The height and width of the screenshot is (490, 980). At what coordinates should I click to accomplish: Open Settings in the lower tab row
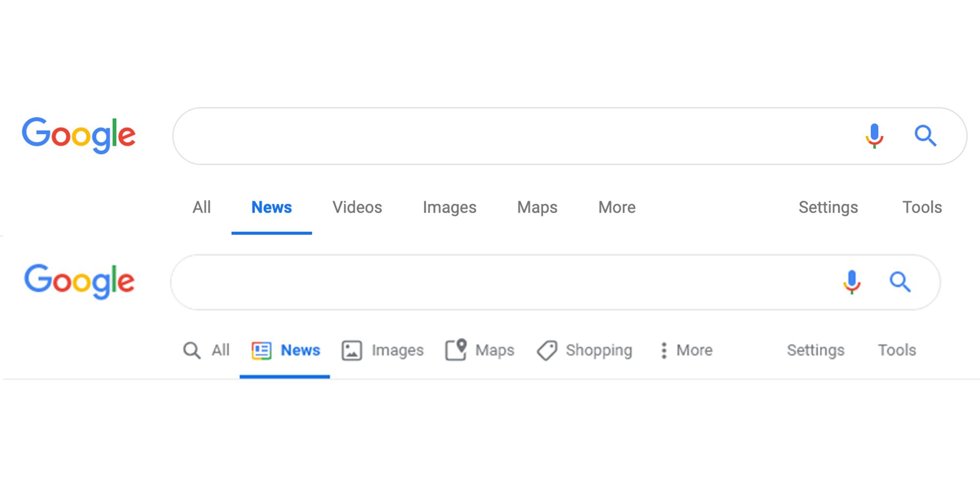point(815,350)
